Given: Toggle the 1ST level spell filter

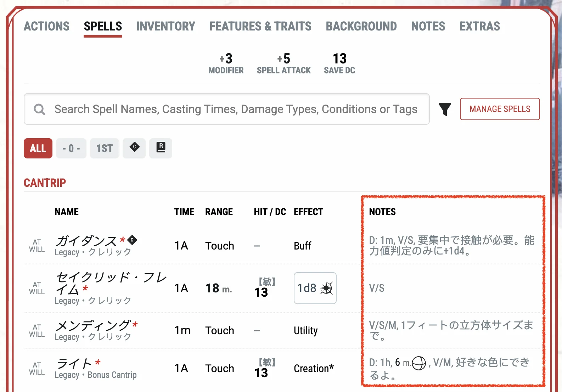Looking at the screenshot, I should [x=105, y=148].
